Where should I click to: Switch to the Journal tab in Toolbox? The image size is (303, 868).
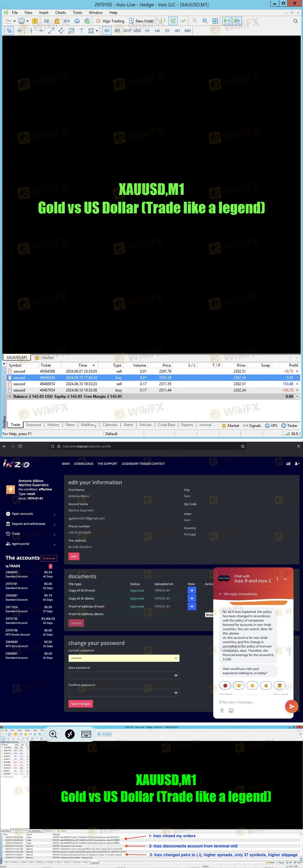click(205, 425)
